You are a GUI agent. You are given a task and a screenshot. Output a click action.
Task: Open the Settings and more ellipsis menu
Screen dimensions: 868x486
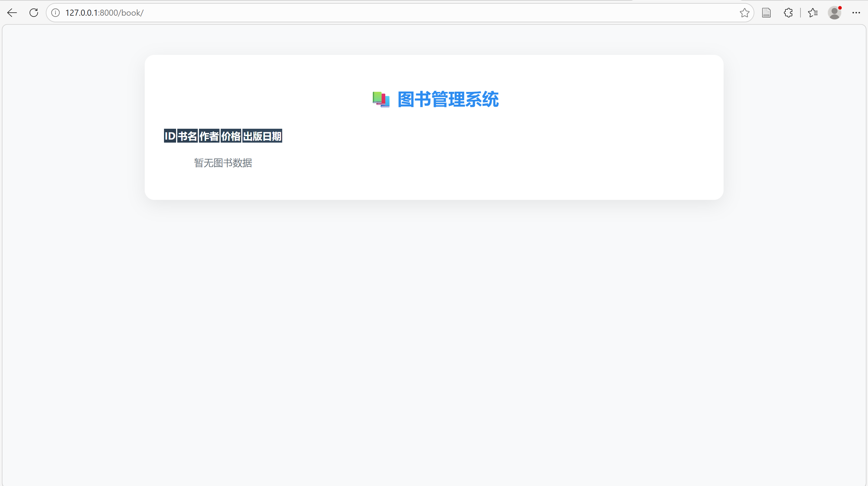click(856, 13)
